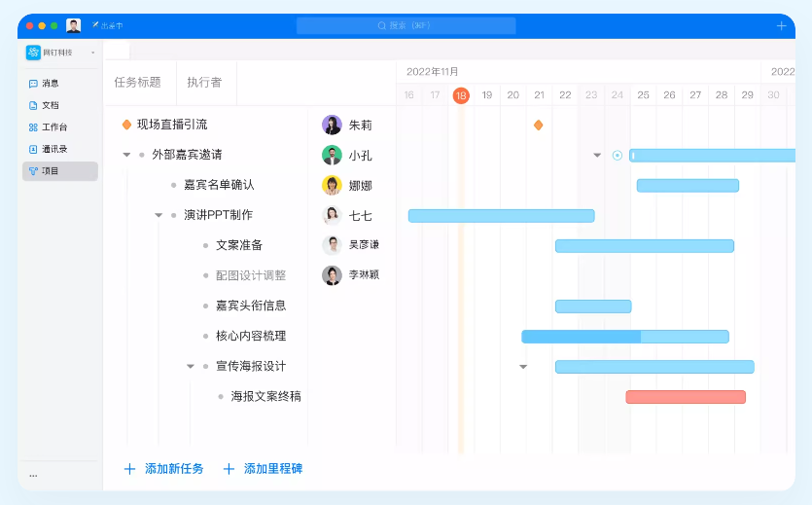The width and height of the screenshot is (812, 505).
Task: Click the 嘉宾名单确认 Gantt bar
Action: (688, 186)
